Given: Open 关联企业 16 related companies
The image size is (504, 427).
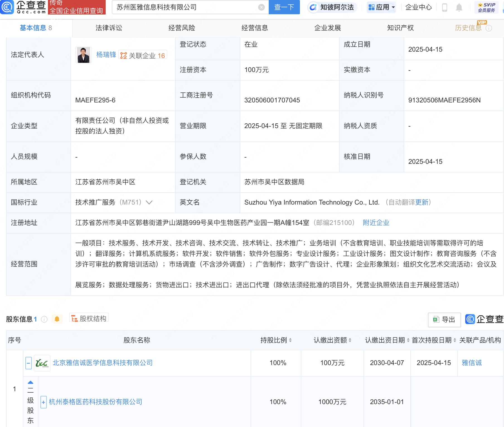Looking at the screenshot, I should pyautogui.click(x=143, y=55).
